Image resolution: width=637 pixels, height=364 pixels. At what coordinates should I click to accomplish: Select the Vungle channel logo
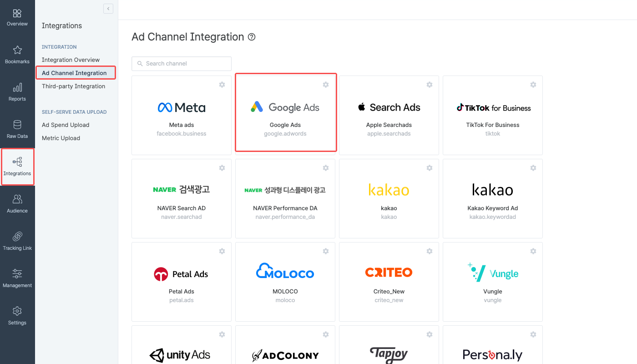(x=493, y=272)
